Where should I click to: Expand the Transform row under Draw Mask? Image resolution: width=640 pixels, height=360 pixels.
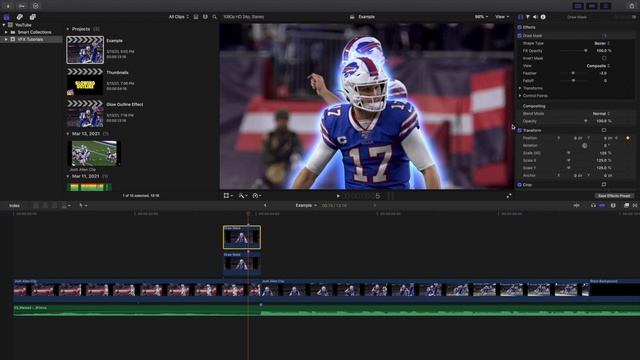(520, 88)
